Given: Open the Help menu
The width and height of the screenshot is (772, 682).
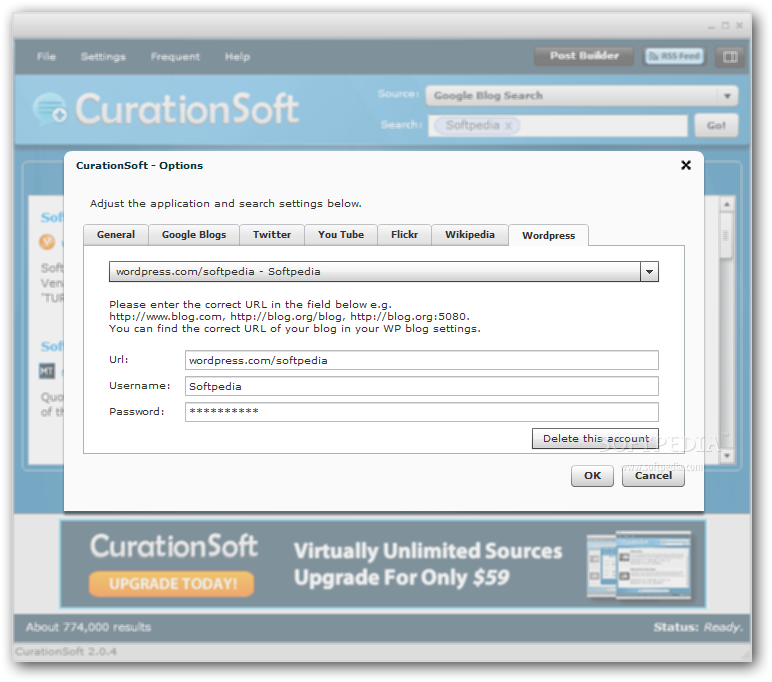Looking at the screenshot, I should (x=237, y=57).
